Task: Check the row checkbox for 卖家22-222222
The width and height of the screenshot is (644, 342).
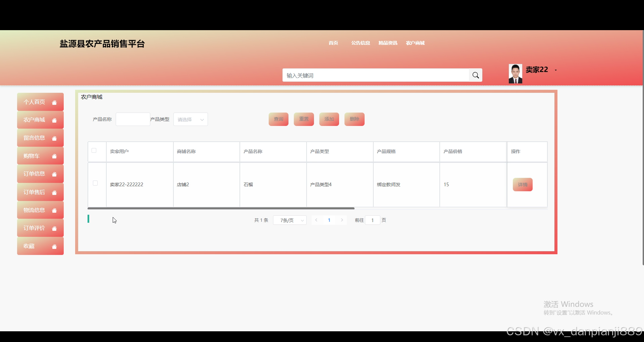Action: [x=95, y=183]
